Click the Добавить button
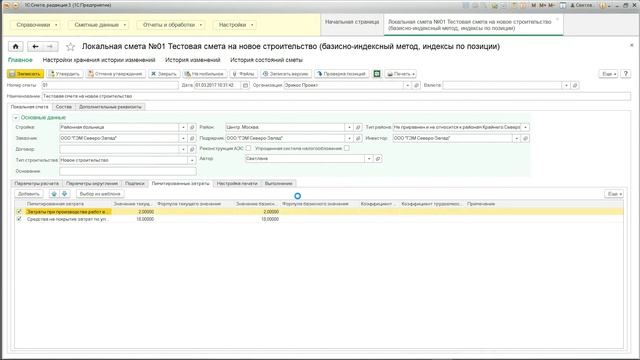The height and width of the screenshot is (360, 640). pyautogui.click(x=29, y=194)
